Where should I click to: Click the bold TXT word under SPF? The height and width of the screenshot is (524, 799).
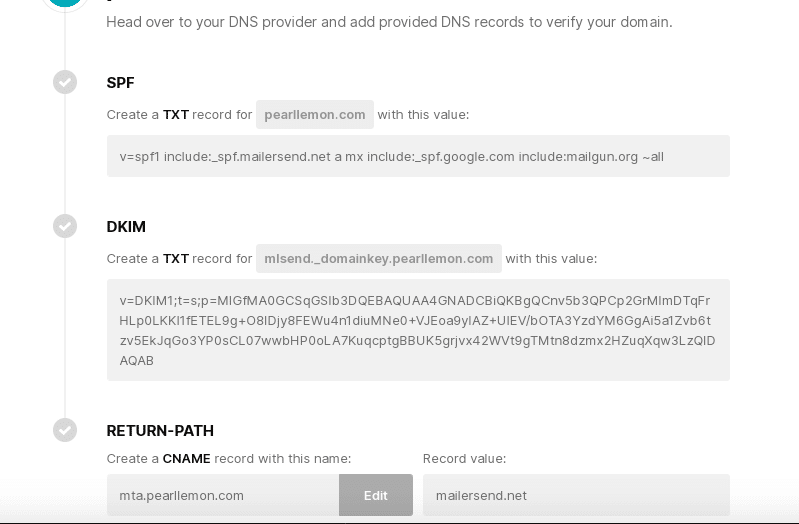click(176, 115)
